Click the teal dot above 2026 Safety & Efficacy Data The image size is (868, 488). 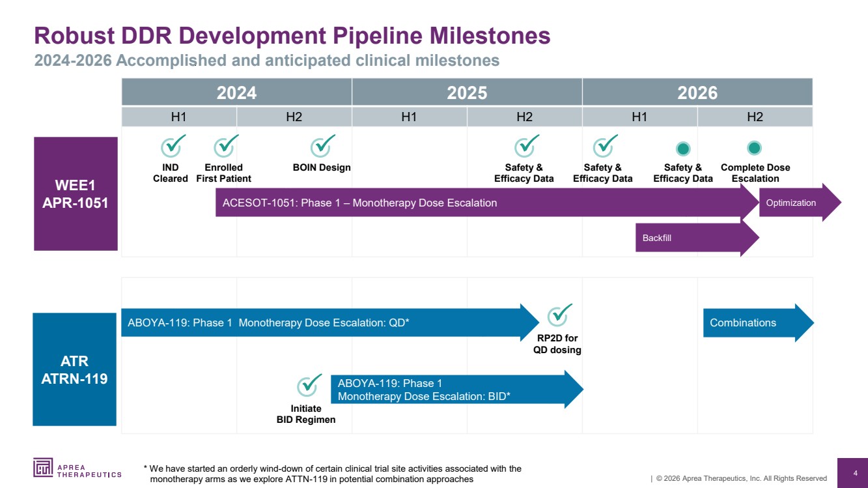(x=682, y=149)
